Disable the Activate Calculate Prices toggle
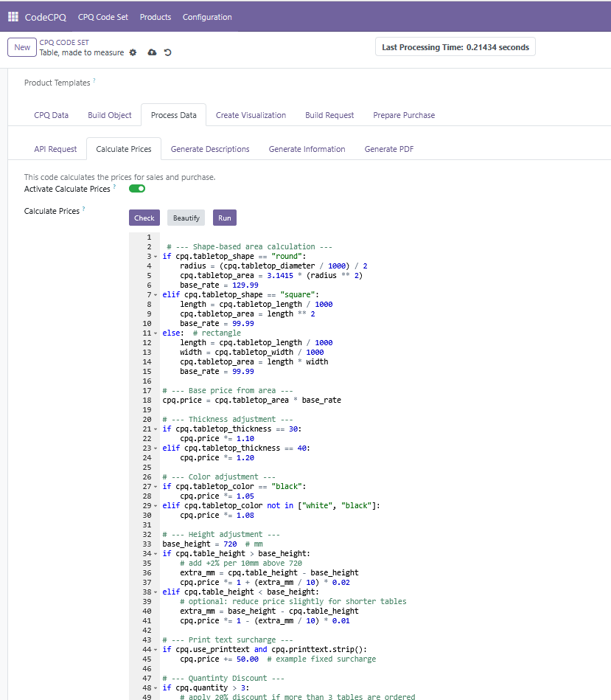Image resolution: width=611 pixels, height=700 pixels. [137, 189]
